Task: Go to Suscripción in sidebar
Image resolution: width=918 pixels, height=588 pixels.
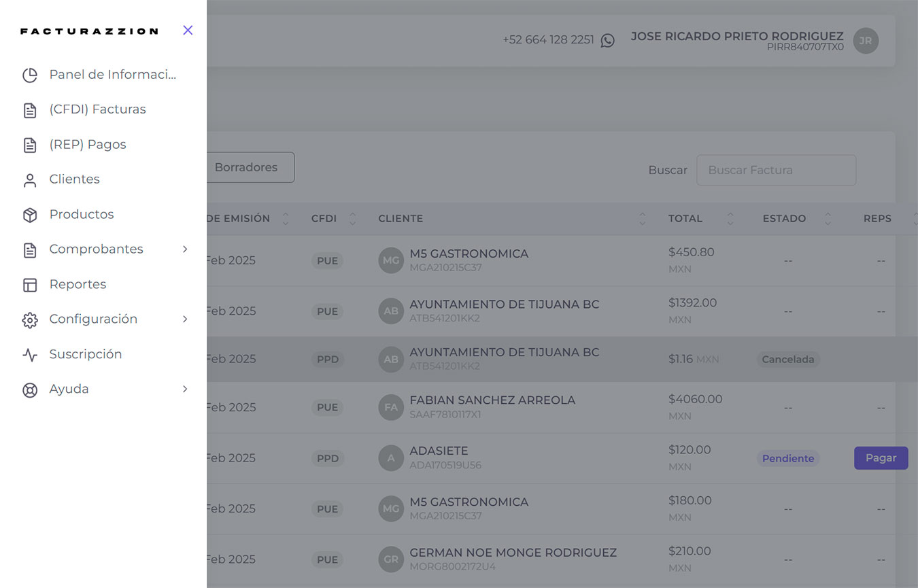Action: 86,354
